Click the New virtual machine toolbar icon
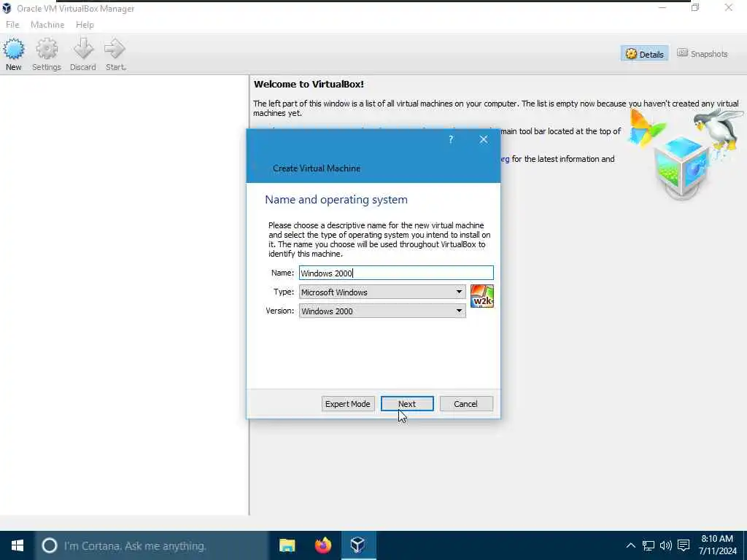The height and width of the screenshot is (560, 747). 14,54
